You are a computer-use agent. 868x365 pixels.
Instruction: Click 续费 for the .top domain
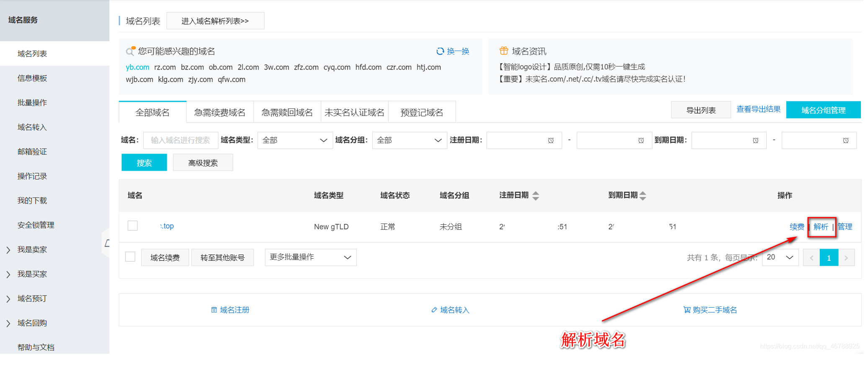point(797,227)
